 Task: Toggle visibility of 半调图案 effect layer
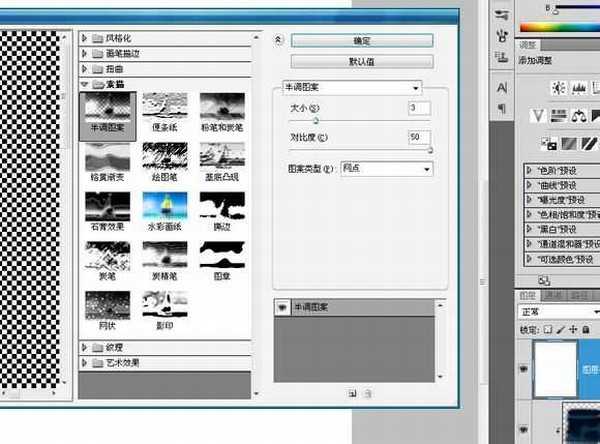[280, 309]
